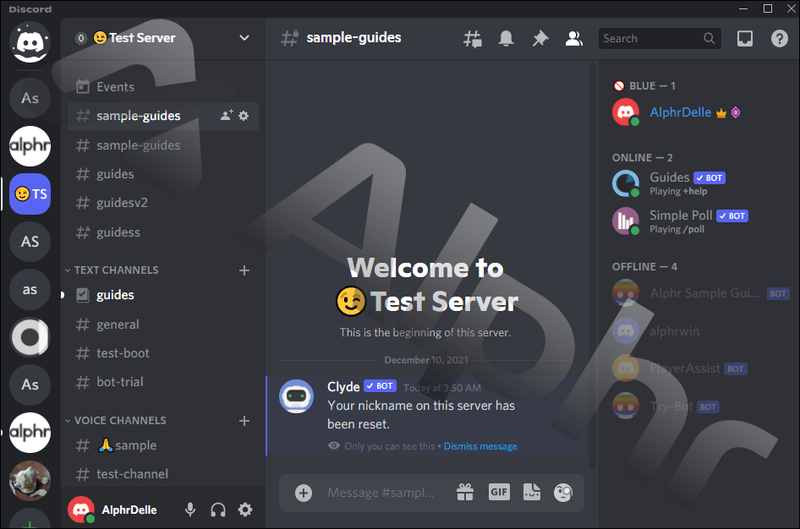Open alphrwin offline member
800x529 pixels.
tap(698, 331)
